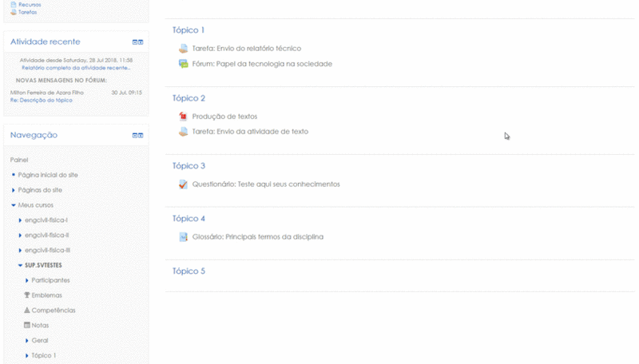
Task: Open Questionário: Teste aqui seus conhecimentos
Action: 266,184
